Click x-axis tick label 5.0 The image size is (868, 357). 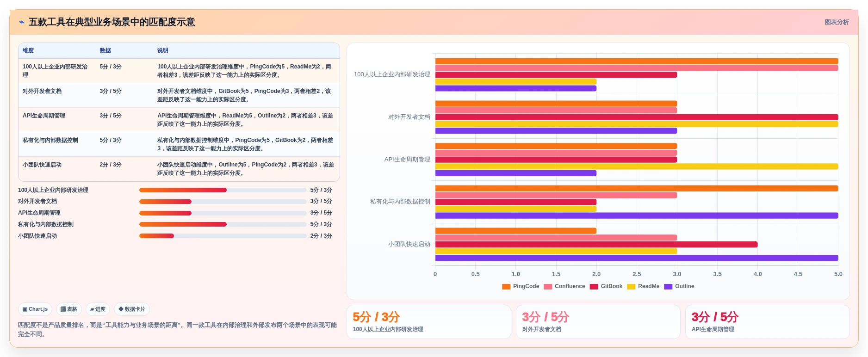coord(838,274)
